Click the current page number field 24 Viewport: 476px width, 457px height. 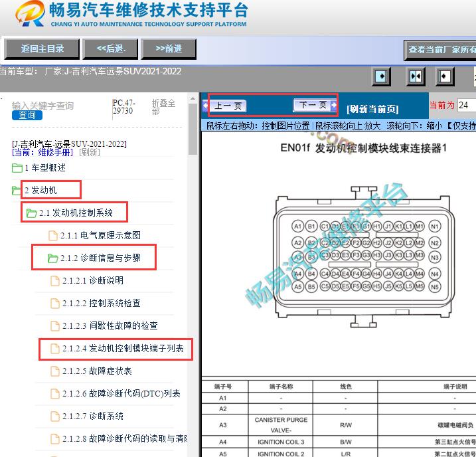[467, 105]
